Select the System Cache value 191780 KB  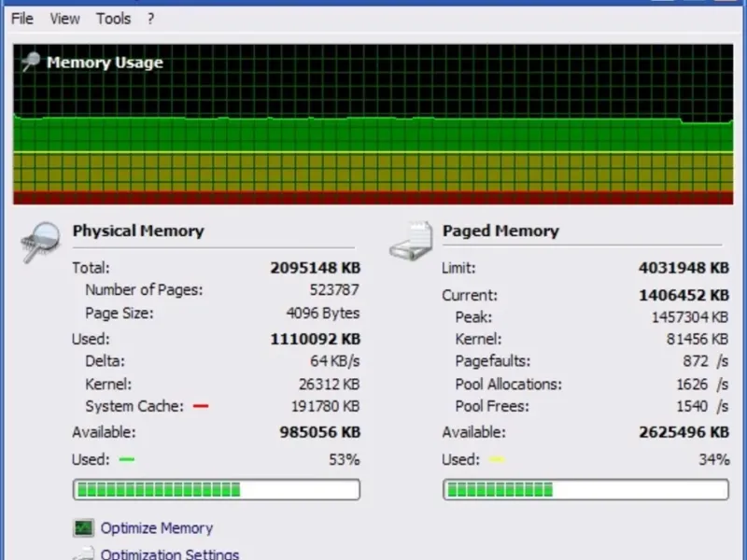click(x=325, y=406)
